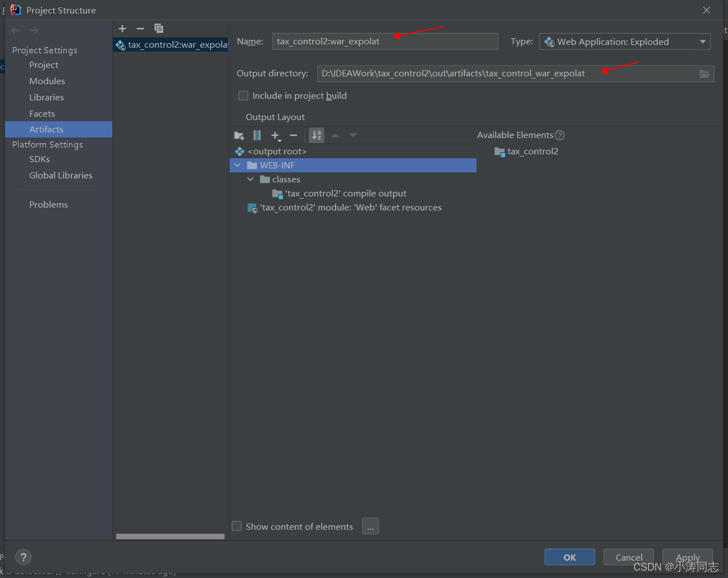This screenshot has height=578, width=728.
Task: Open the Problems page
Action: click(x=48, y=205)
